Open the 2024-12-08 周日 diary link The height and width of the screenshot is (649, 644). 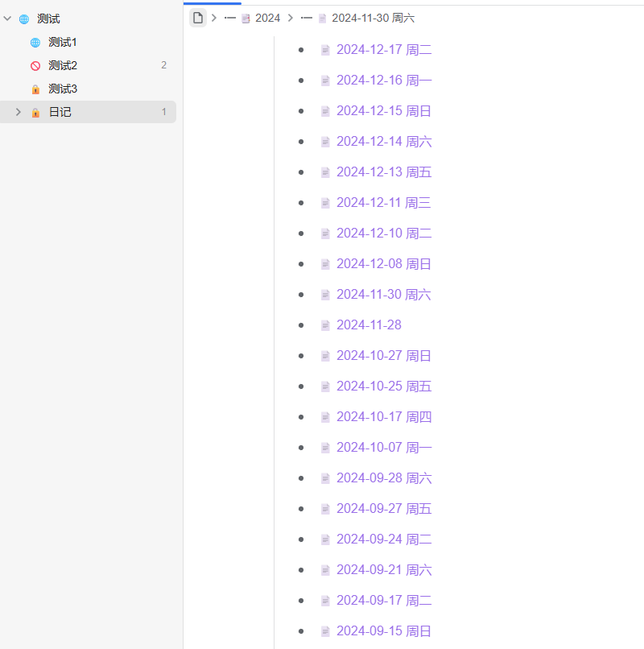click(x=384, y=264)
